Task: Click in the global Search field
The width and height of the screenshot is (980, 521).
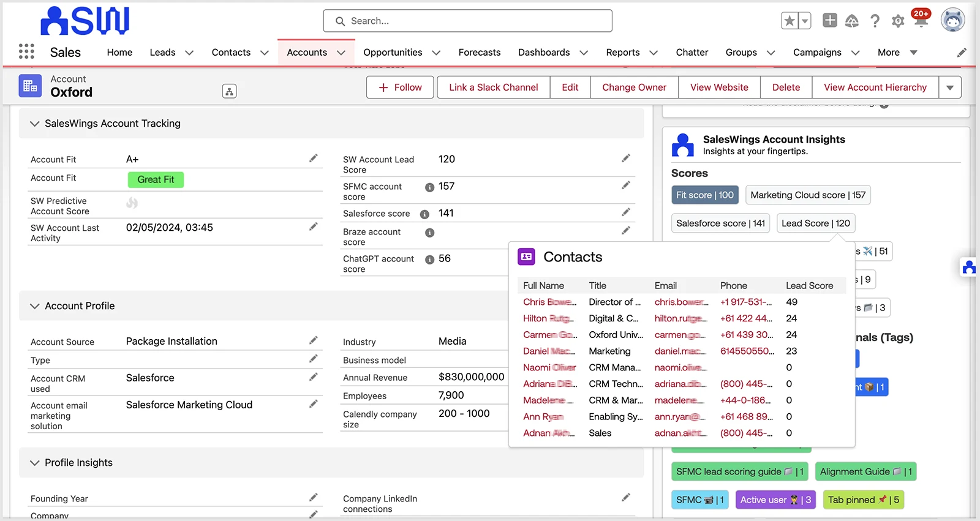Action: [467, 21]
